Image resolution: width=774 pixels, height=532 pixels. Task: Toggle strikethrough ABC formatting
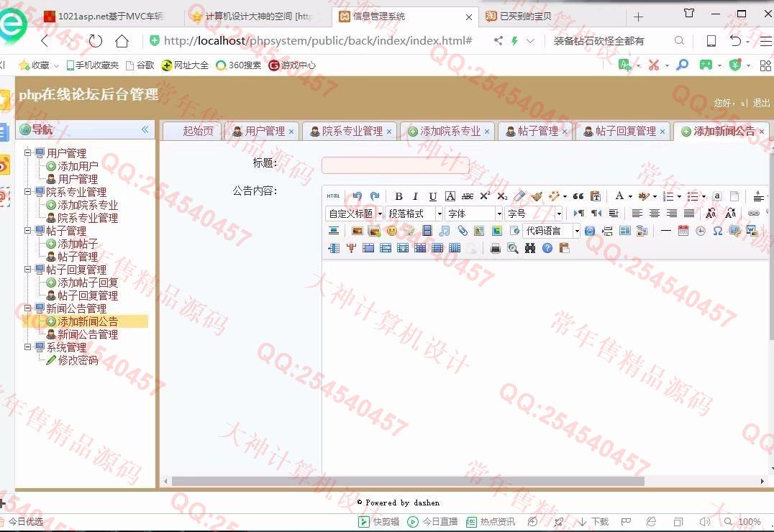coord(468,196)
